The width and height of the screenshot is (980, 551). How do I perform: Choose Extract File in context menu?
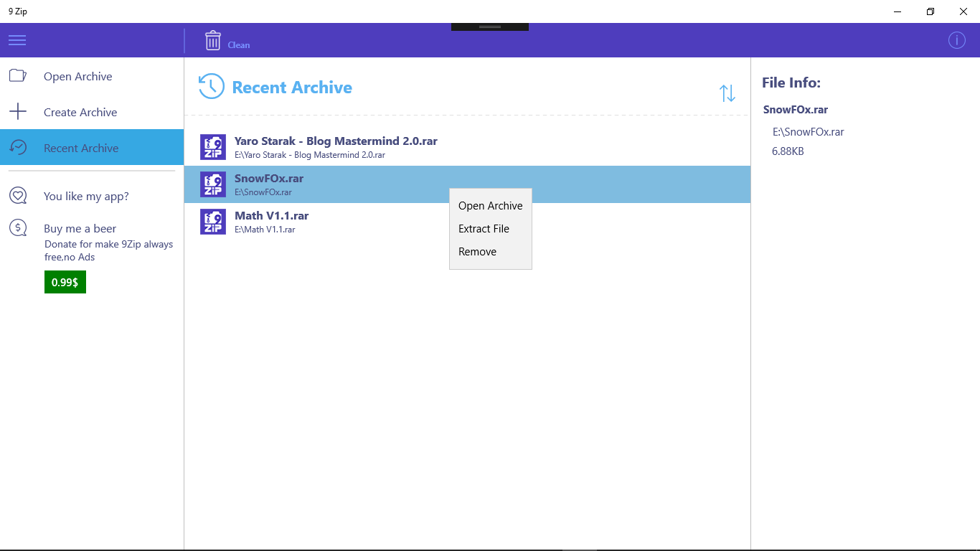tap(491, 229)
